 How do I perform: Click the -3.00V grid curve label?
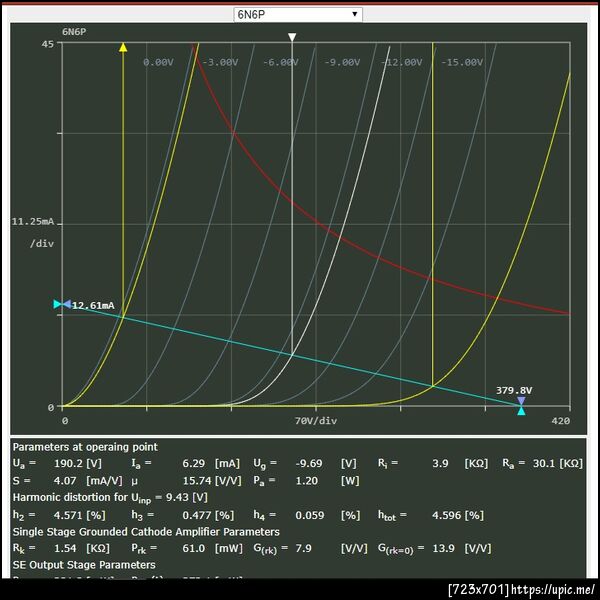(220, 62)
